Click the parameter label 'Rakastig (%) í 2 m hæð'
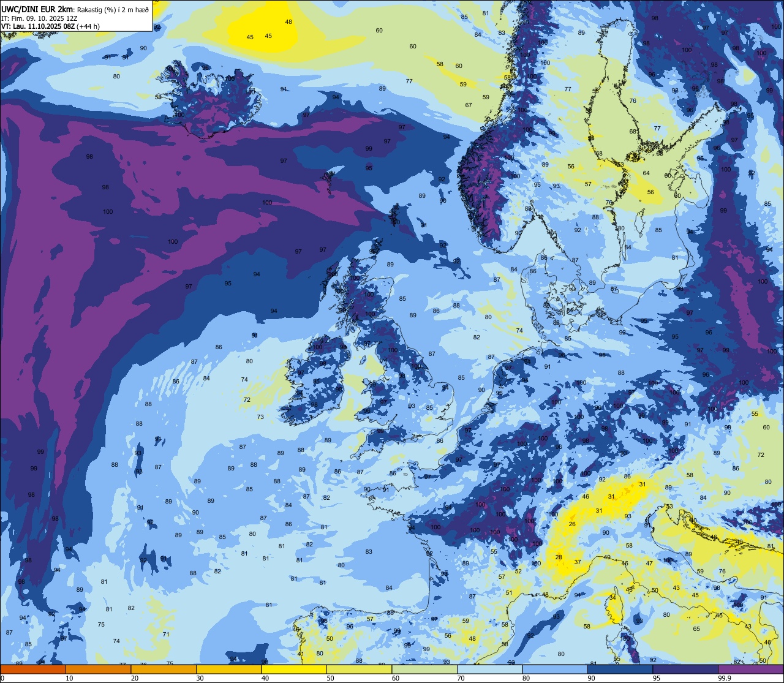784x683 pixels. [113, 10]
